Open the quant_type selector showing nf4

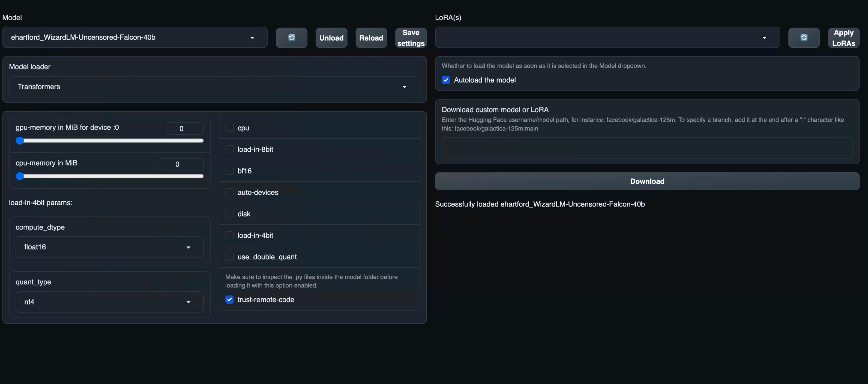109,302
